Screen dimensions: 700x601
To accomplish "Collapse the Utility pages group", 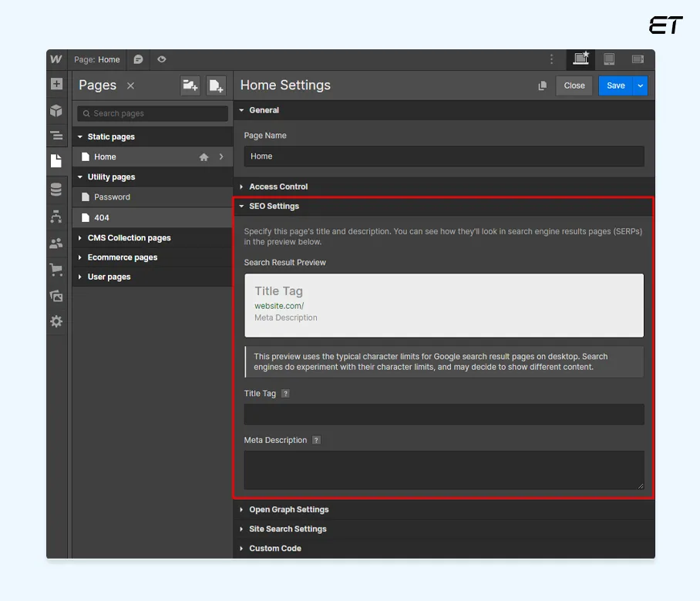I will coord(153,176).
